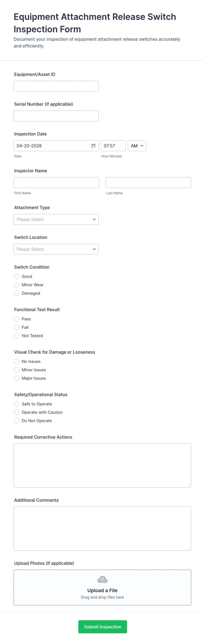203x644 pixels.
Task: Mark Safe to Operate status
Action: tap(17, 404)
